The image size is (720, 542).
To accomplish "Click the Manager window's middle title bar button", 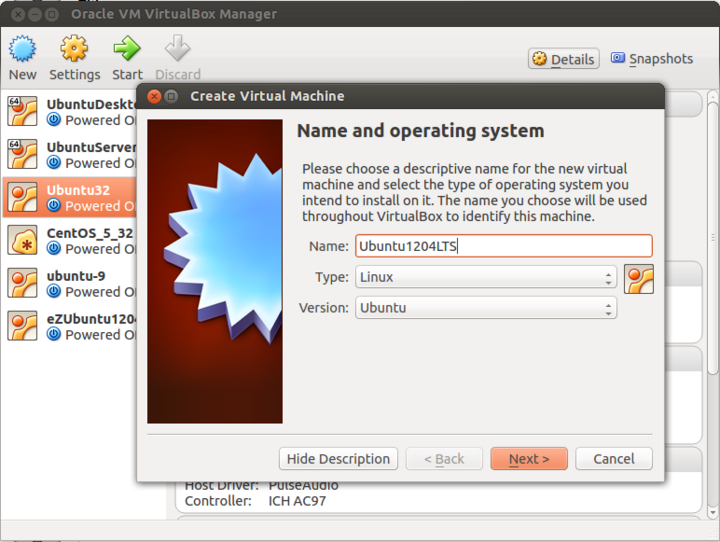I will click(x=35, y=15).
